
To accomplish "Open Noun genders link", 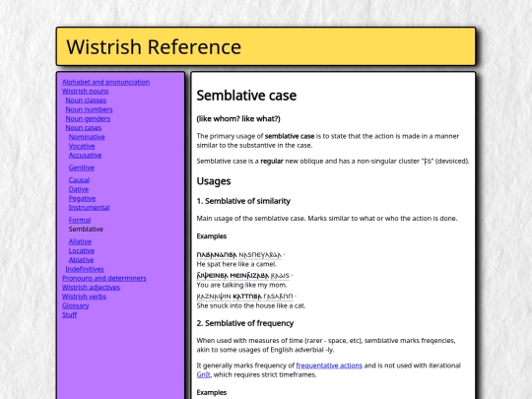I will point(88,119).
